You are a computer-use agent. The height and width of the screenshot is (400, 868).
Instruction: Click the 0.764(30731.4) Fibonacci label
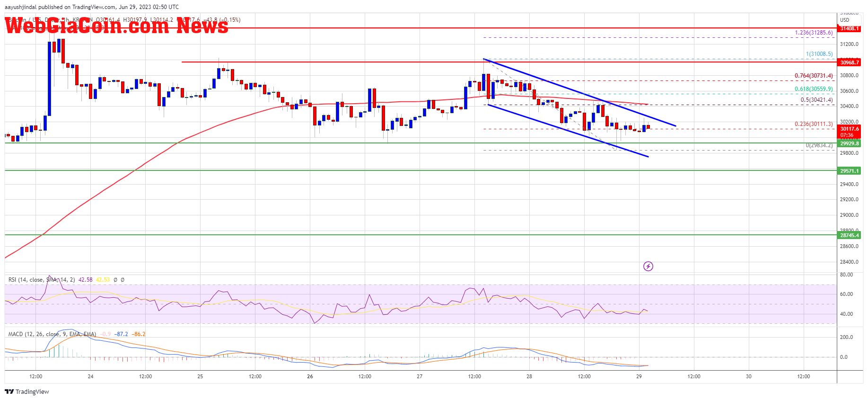[x=814, y=76]
